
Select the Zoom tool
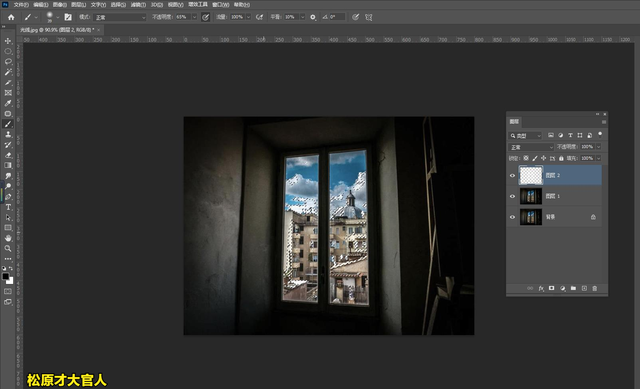[8, 249]
